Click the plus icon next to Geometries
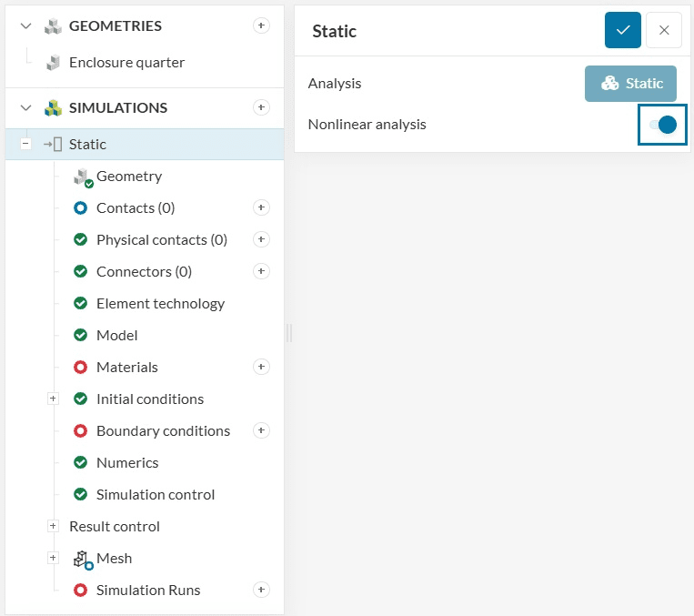 pyautogui.click(x=261, y=26)
